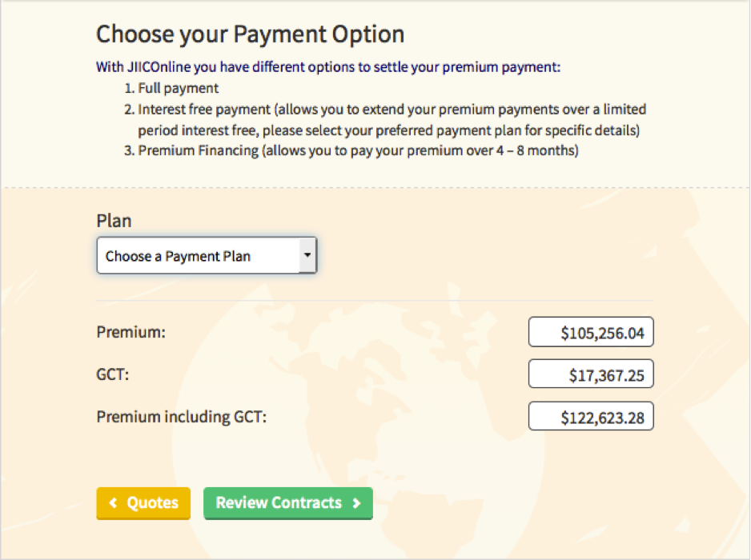Click the Premium: label

coord(131,332)
